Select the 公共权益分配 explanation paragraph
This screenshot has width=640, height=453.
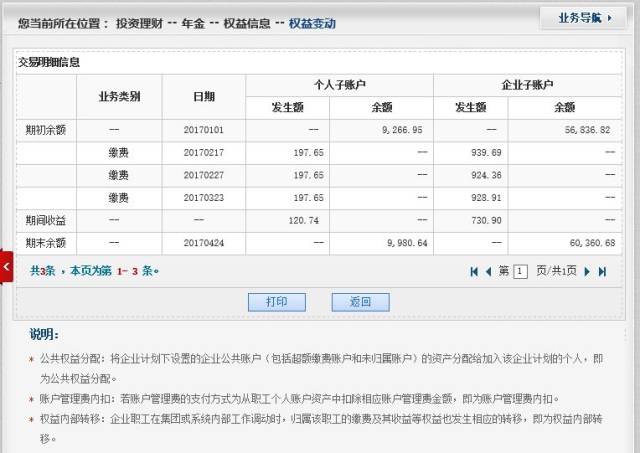point(321,369)
